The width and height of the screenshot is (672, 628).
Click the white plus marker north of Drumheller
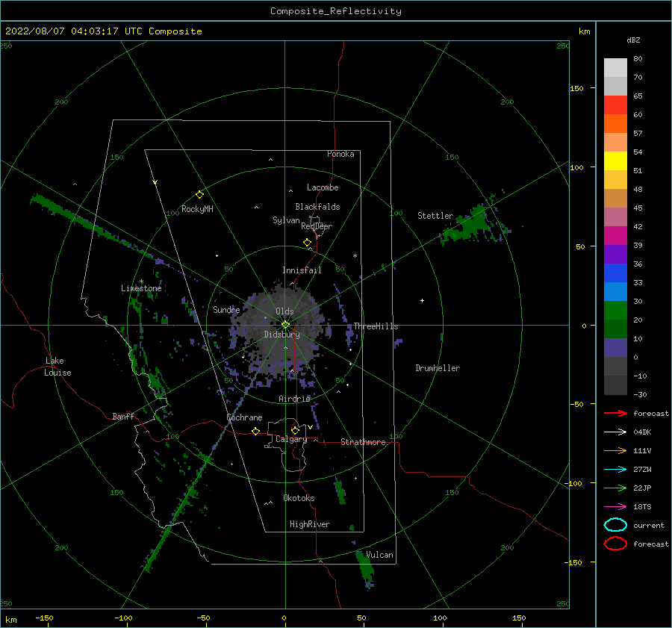pos(422,300)
